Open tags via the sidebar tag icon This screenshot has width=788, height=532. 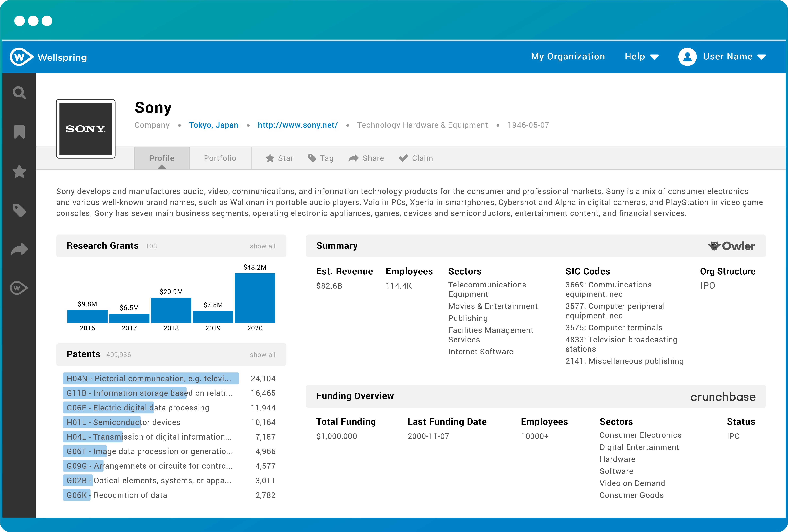(x=19, y=210)
